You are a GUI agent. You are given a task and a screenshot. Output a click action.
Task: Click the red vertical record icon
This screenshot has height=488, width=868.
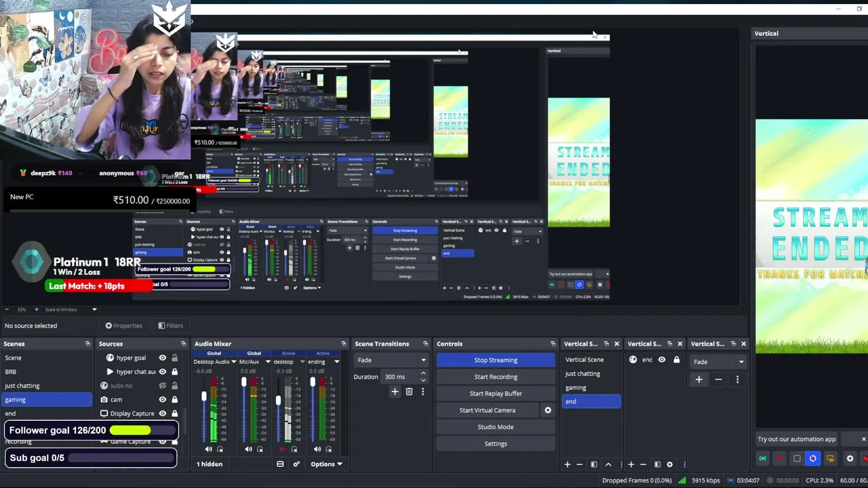point(780,459)
